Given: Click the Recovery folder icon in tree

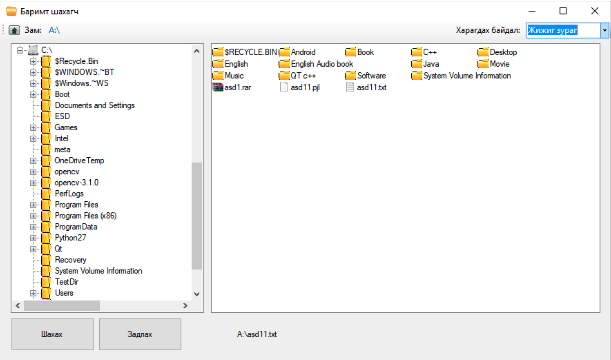Looking at the screenshot, I should click(46, 260).
